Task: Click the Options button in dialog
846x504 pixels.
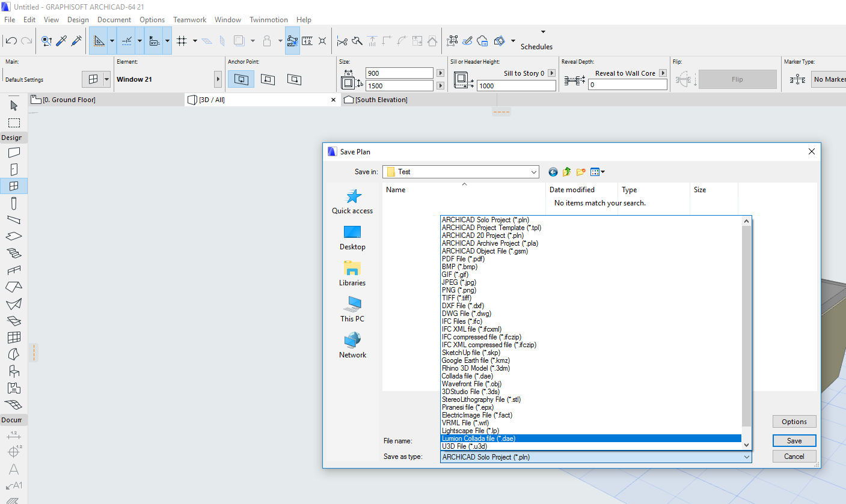Action: pos(794,422)
